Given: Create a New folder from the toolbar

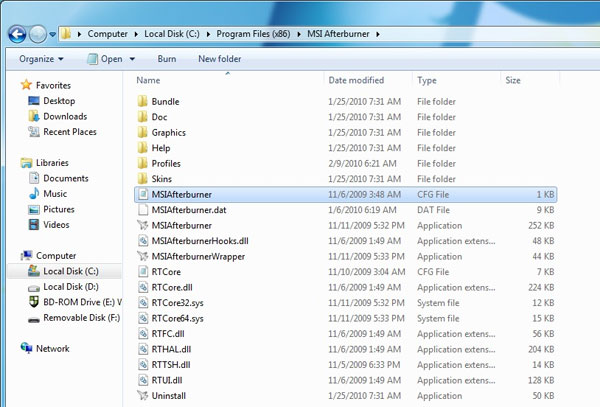Looking at the screenshot, I should tap(220, 59).
